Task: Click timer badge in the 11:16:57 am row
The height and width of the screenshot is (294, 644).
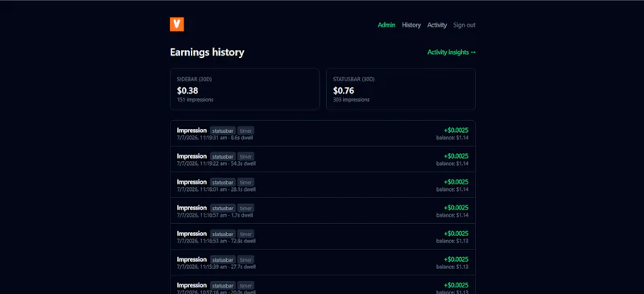Action: (246, 208)
